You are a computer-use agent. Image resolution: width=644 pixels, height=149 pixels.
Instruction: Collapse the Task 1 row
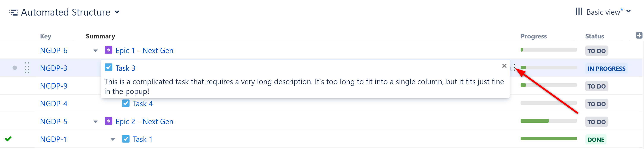tap(113, 139)
